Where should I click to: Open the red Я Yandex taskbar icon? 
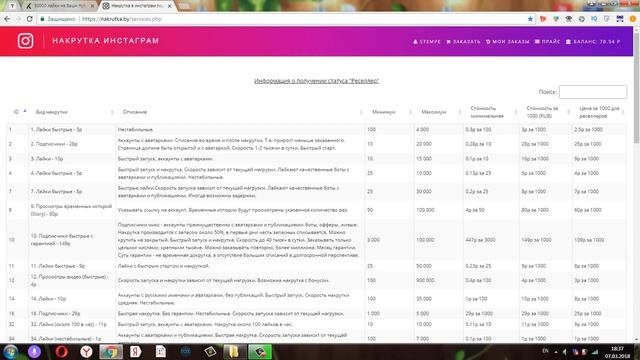(136, 351)
